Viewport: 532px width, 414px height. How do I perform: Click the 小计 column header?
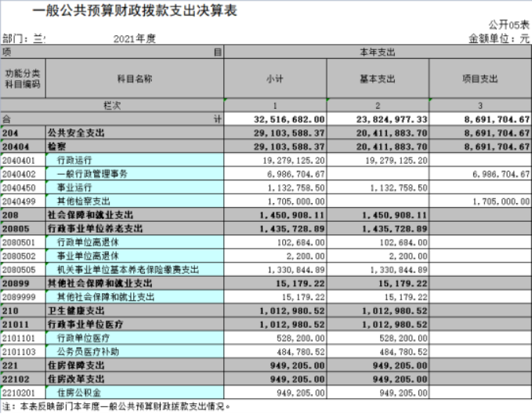coord(275,78)
